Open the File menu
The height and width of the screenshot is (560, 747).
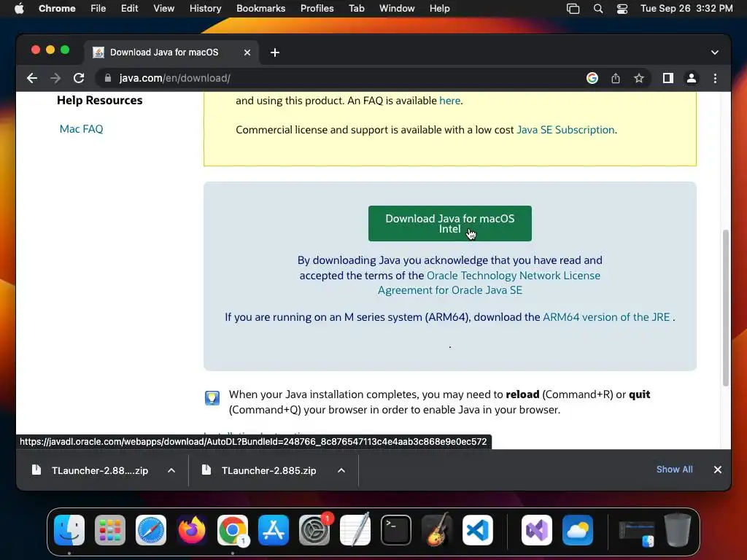(x=98, y=9)
